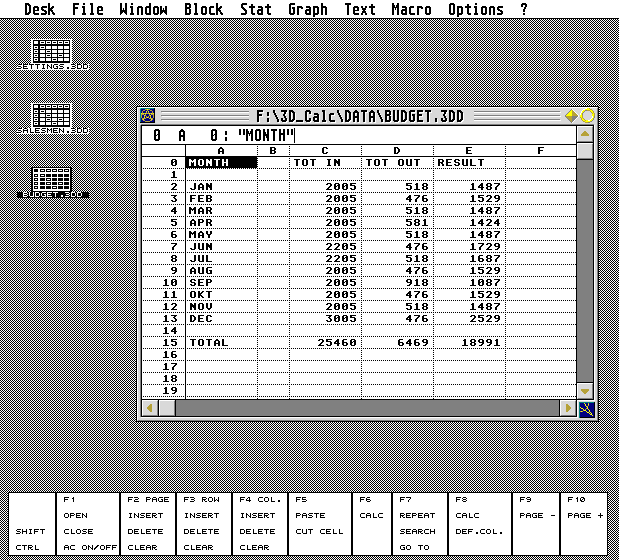The height and width of the screenshot is (560, 619).
Task: Click the horizontal scrollbar left arrow
Action: pos(149,408)
